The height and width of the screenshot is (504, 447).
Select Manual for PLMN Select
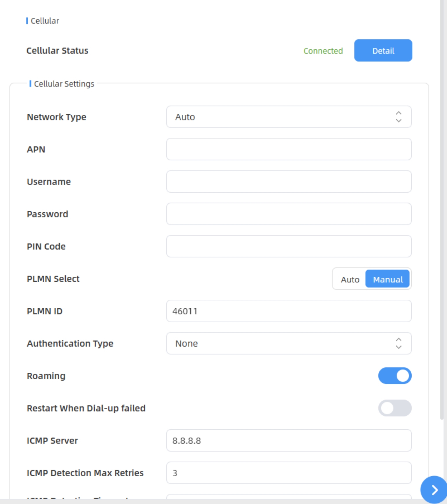pyautogui.click(x=387, y=279)
